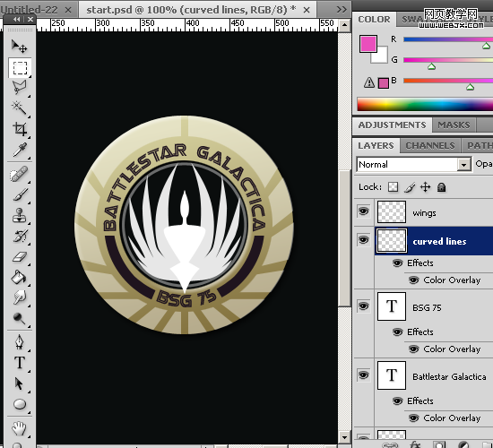Screen dimensions: 493x448
Task: Hide the Battlestar Galactica layer
Action: coord(363,375)
